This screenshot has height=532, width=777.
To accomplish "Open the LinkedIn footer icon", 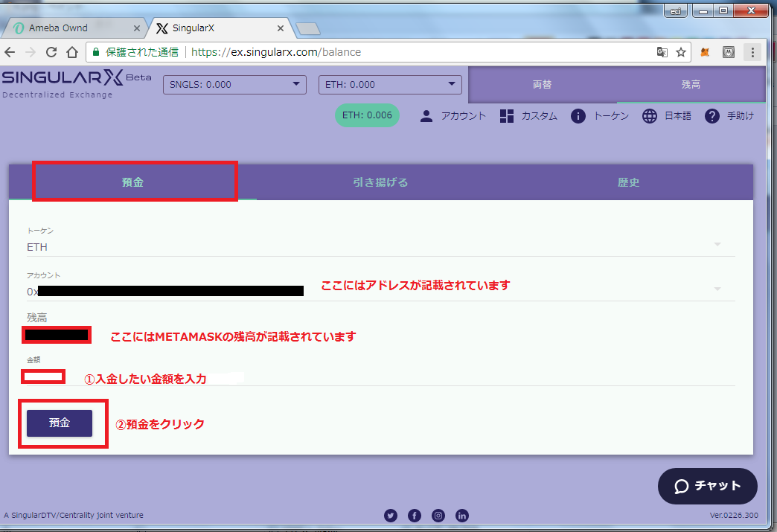I will (x=462, y=516).
